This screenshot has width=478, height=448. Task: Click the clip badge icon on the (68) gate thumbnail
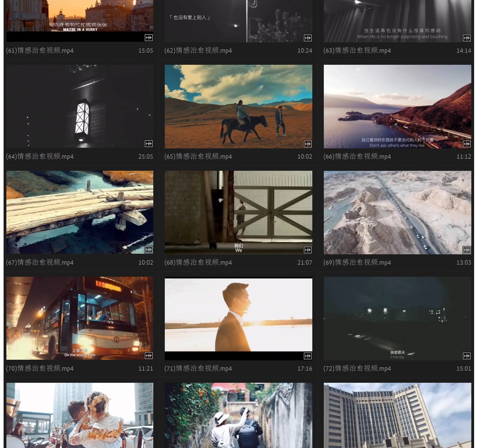tap(308, 250)
